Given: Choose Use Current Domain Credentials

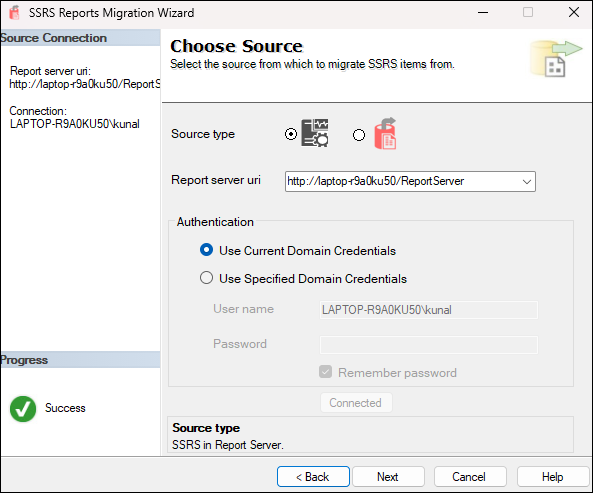Looking at the screenshot, I should point(206,250).
